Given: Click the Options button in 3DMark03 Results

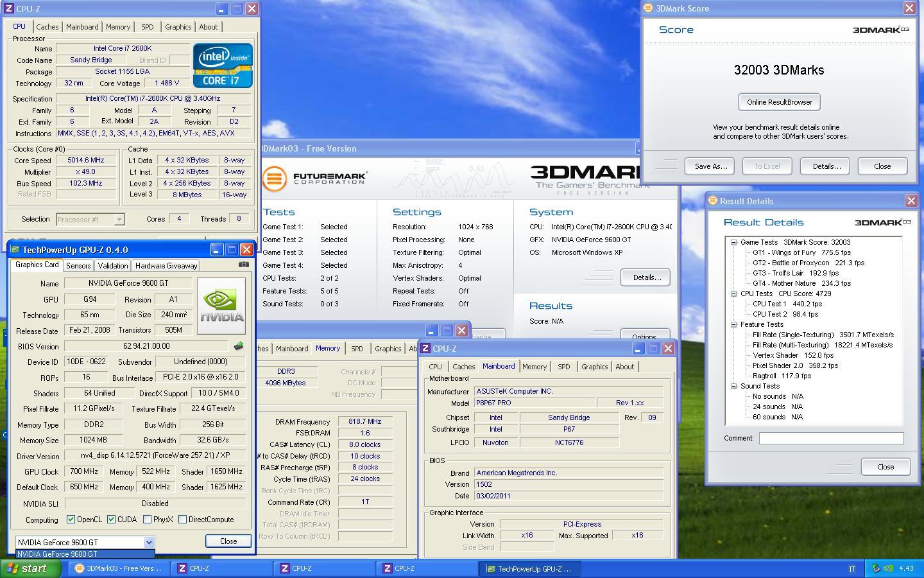Looking at the screenshot, I should point(644,335).
